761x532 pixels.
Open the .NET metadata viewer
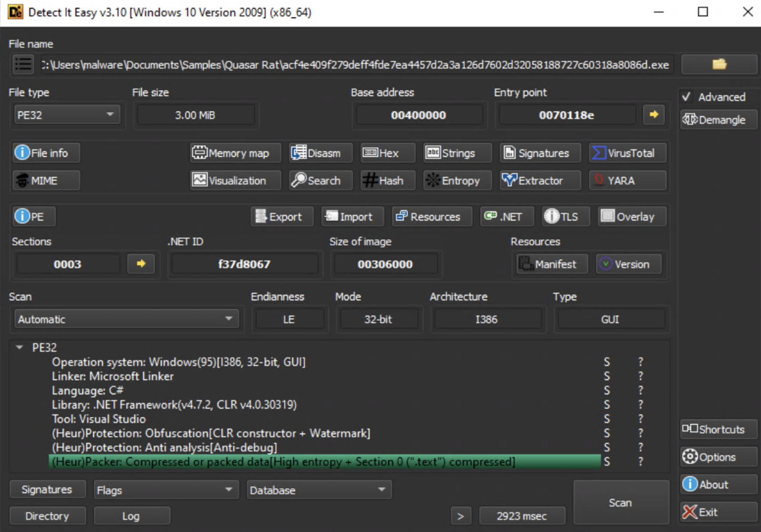click(507, 217)
